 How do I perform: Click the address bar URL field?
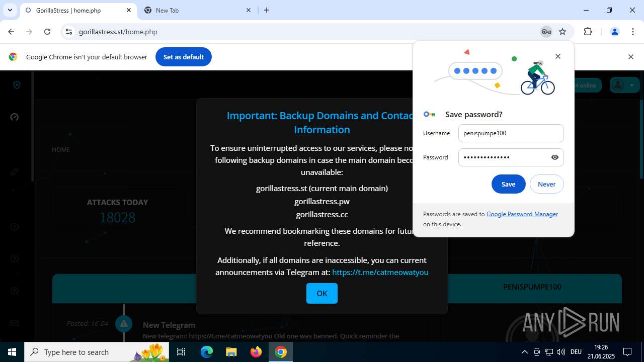(x=302, y=32)
